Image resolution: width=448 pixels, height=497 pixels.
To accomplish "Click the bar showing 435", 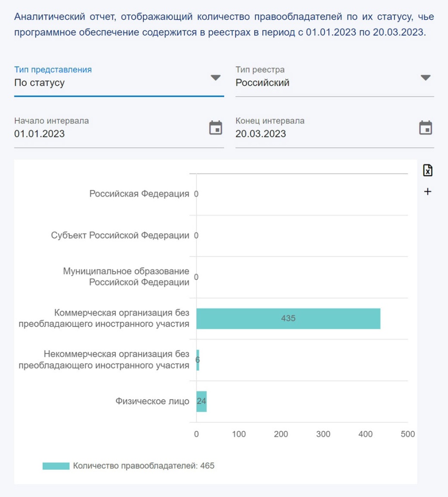I will (288, 319).
